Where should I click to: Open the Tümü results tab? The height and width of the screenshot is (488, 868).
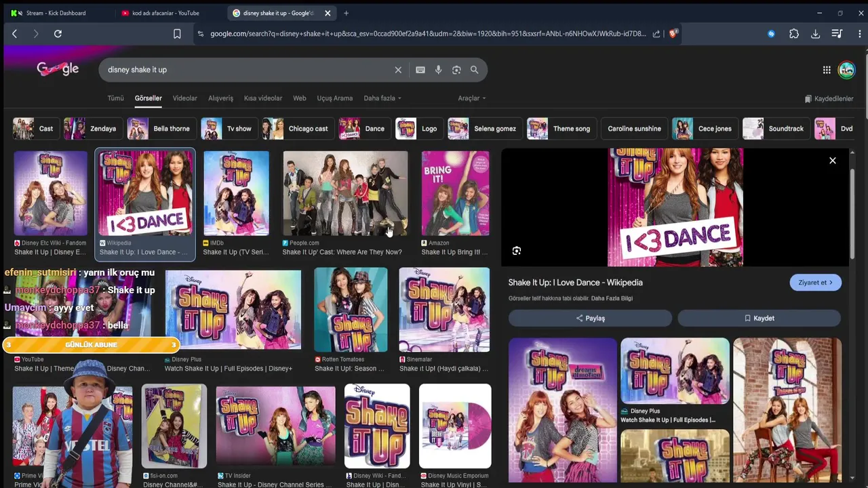click(115, 98)
